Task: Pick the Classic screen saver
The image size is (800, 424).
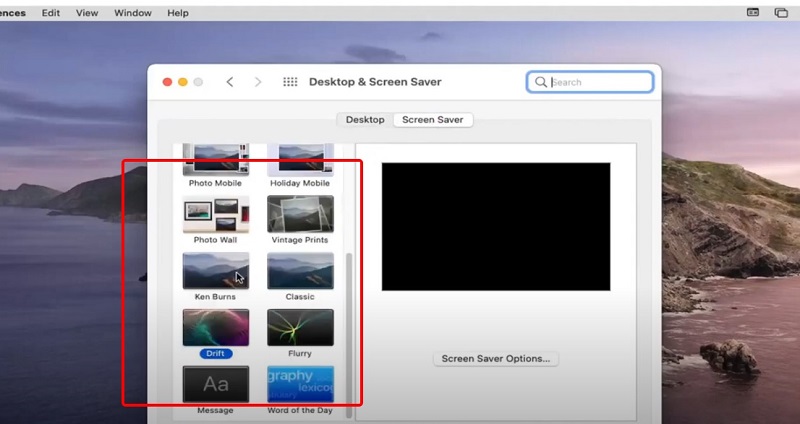Action: [300, 271]
